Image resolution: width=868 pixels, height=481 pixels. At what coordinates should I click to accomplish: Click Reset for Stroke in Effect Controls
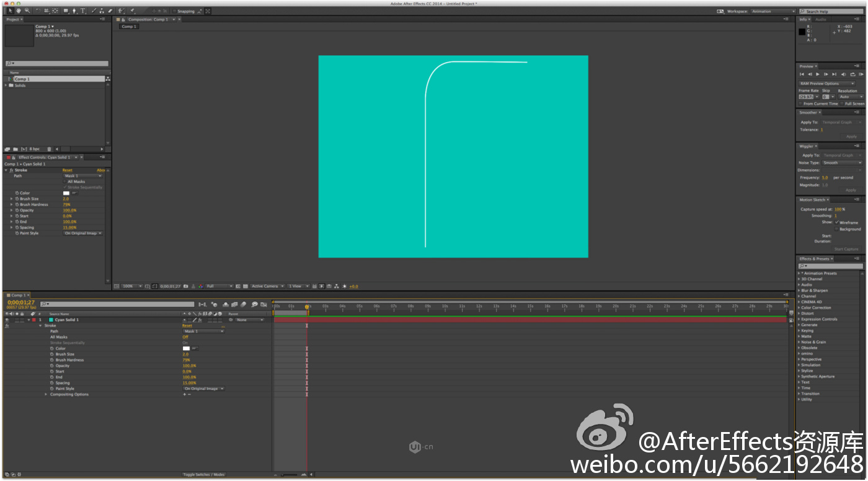click(67, 170)
